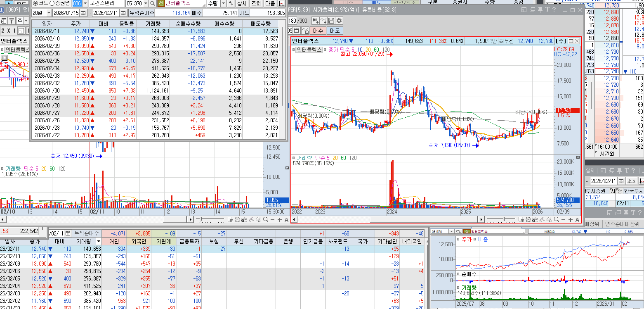Open calendar icon in investor panel date

pos(67,233)
